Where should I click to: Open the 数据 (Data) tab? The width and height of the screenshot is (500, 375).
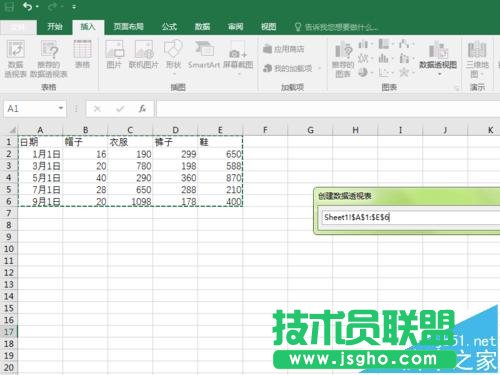point(202,27)
